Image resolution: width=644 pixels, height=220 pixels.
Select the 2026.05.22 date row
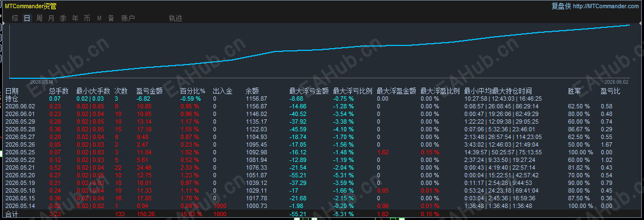(322, 160)
